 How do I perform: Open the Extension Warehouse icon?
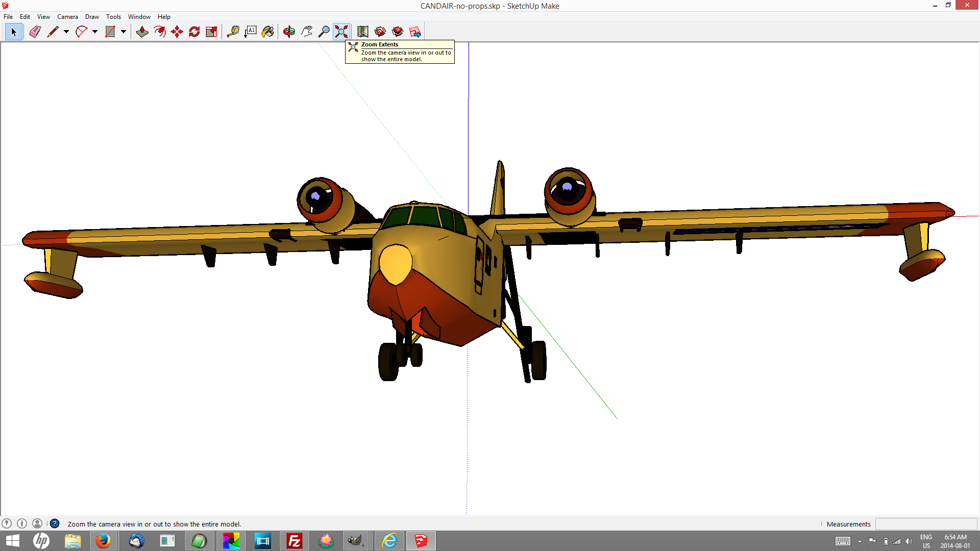point(398,32)
